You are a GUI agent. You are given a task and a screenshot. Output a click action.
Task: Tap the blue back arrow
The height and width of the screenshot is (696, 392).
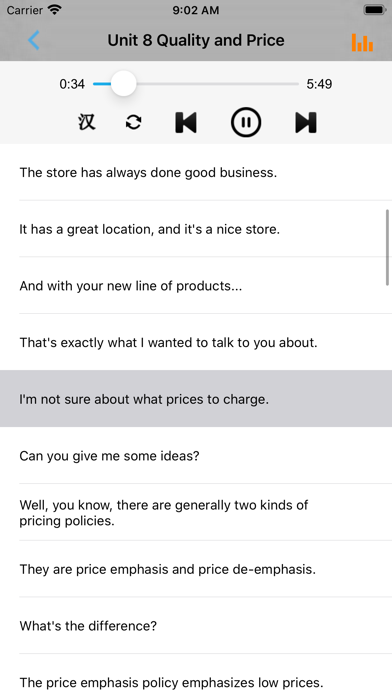pyautogui.click(x=34, y=40)
